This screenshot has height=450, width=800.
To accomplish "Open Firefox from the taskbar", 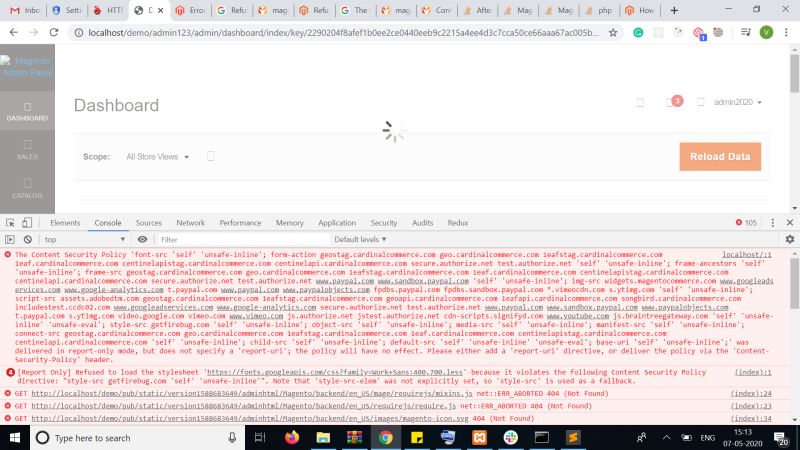I will 292,438.
